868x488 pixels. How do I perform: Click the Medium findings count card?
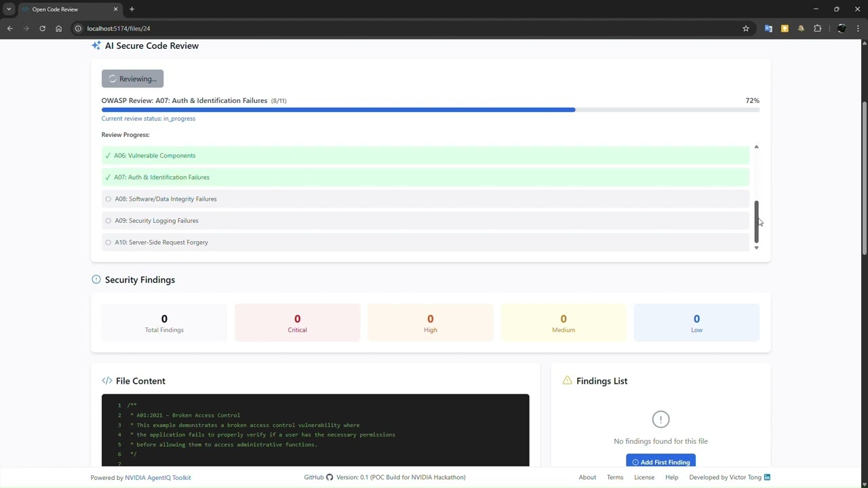coord(563,323)
